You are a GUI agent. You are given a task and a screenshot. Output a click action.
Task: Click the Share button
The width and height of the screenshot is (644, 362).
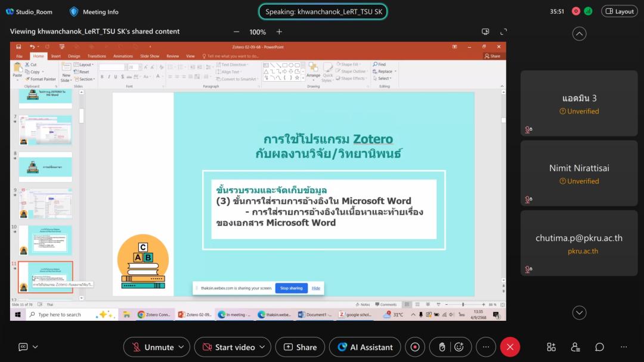pyautogui.click(x=300, y=347)
